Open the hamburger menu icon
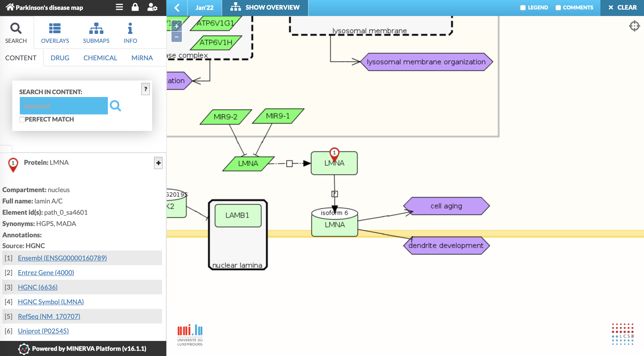The image size is (644, 356). pyautogui.click(x=119, y=7)
